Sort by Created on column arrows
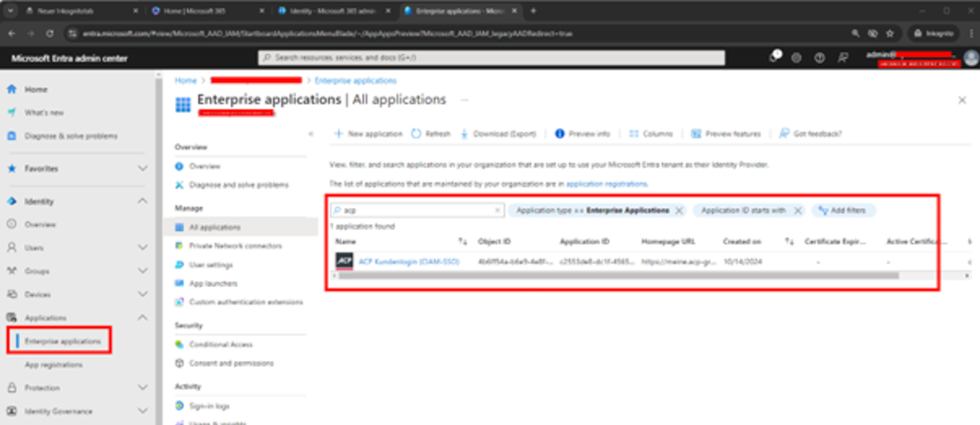The image size is (980, 425). tap(789, 241)
